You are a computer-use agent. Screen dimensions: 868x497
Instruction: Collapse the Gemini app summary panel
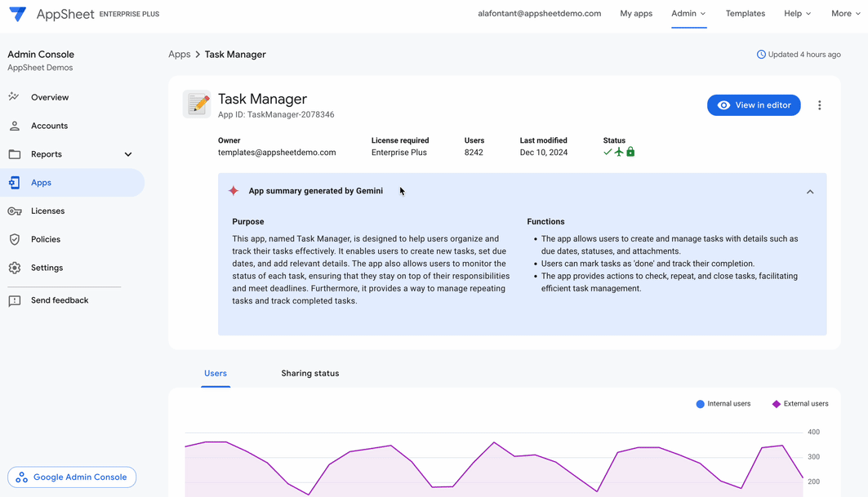809,192
